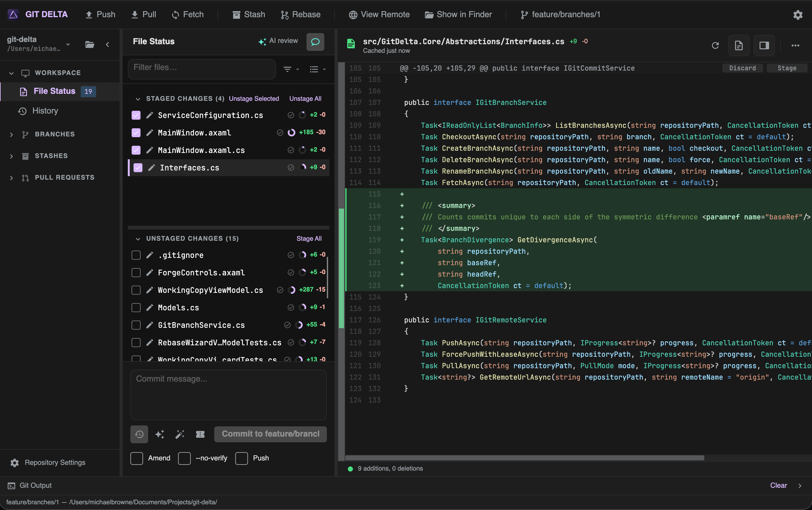Stage the hunk with the Stage button
This screenshot has height=510, width=812.
[787, 68]
